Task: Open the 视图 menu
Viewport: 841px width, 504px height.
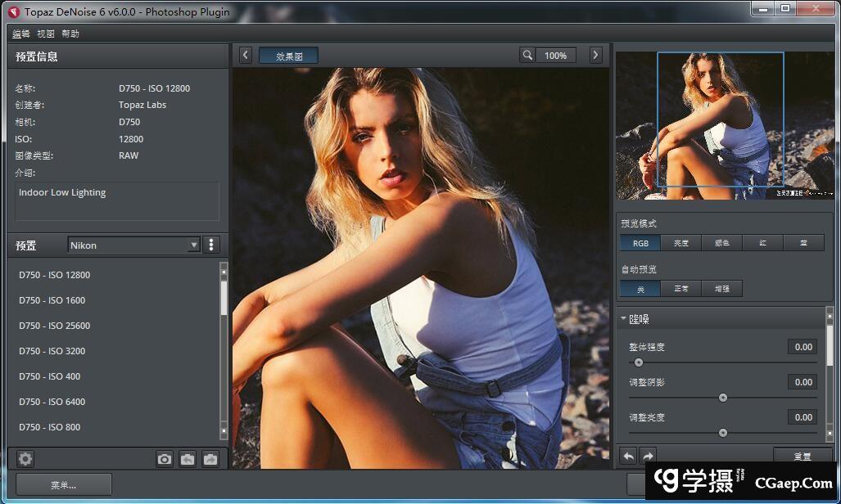Action: [45, 34]
